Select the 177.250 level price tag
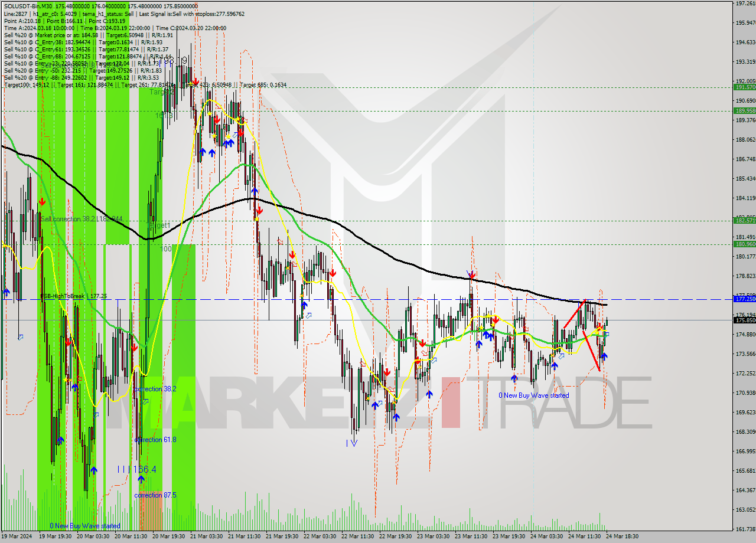This screenshot has height=543, width=756. coord(745,299)
